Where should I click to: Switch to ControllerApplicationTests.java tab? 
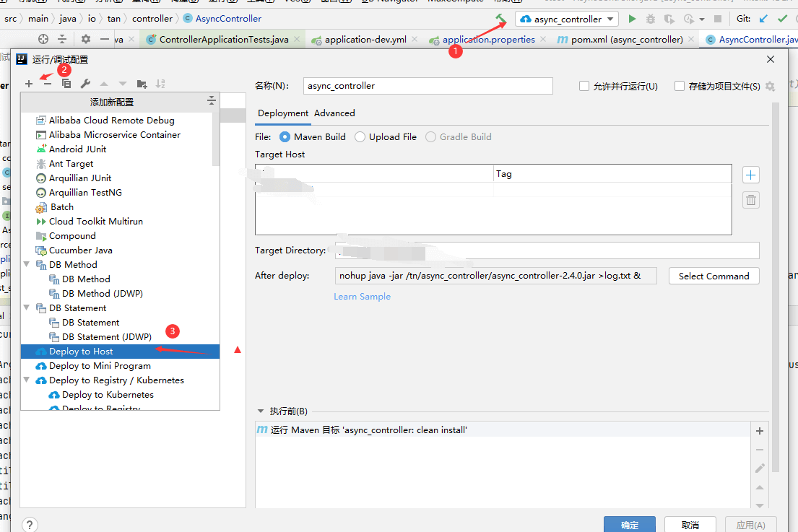point(223,40)
